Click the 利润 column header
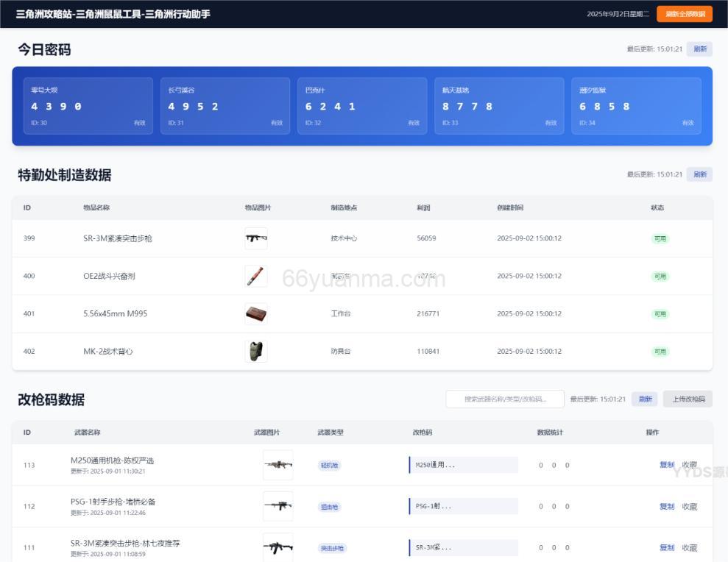The image size is (728, 562). [x=423, y=207]
